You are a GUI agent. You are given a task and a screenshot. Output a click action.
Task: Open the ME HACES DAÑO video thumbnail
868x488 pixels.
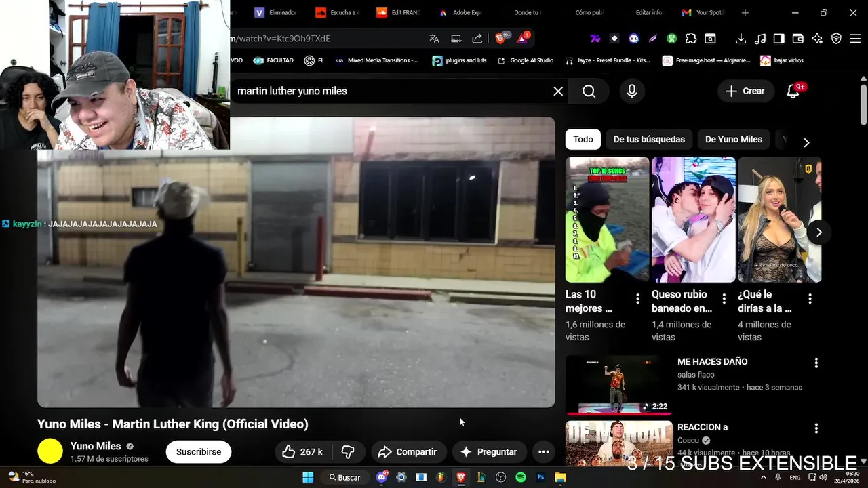pyautogui.click(x=619, y=384)
